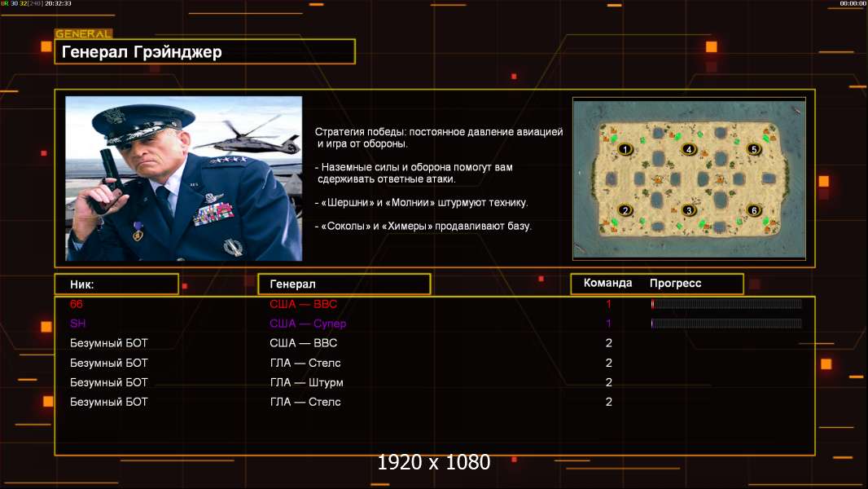The height and width of the screenshot is (489, 868).
Task: Click the «Ник:» column header
Action: (x=116, y=284)
